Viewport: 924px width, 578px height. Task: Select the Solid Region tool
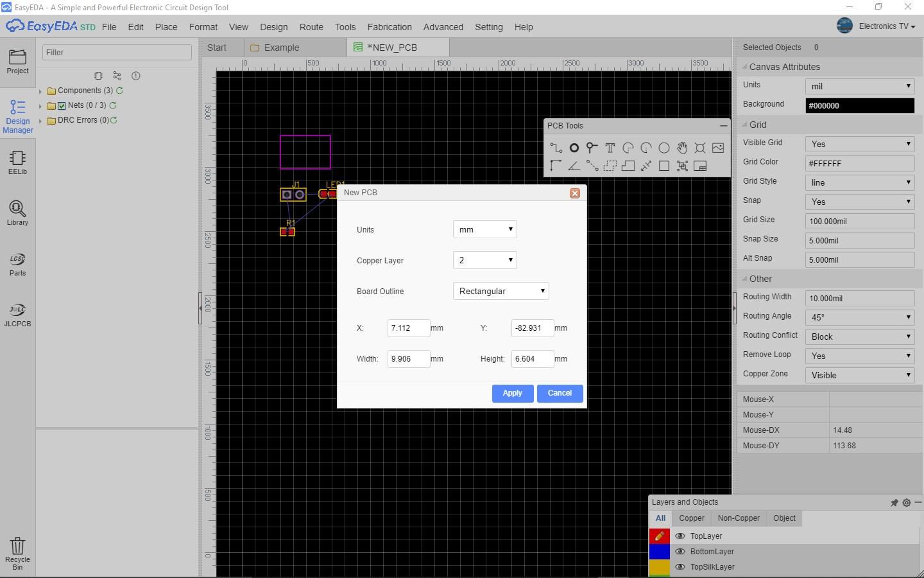[x=628, y=166]
